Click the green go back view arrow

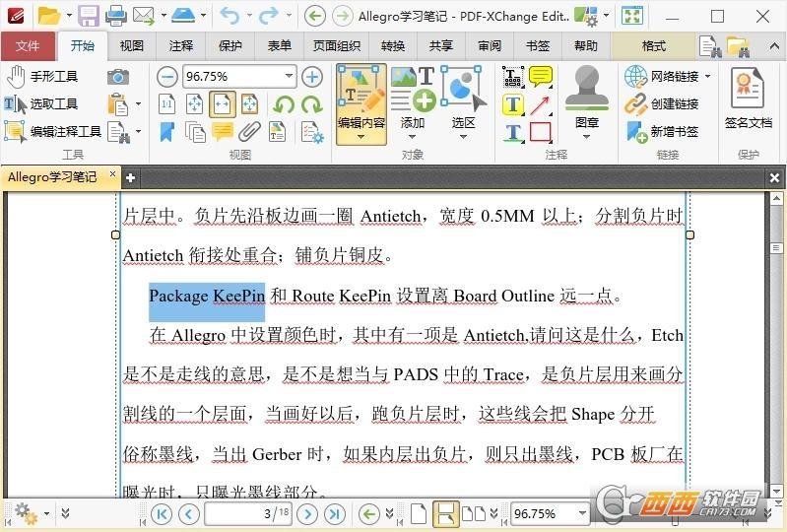point(369,513)
